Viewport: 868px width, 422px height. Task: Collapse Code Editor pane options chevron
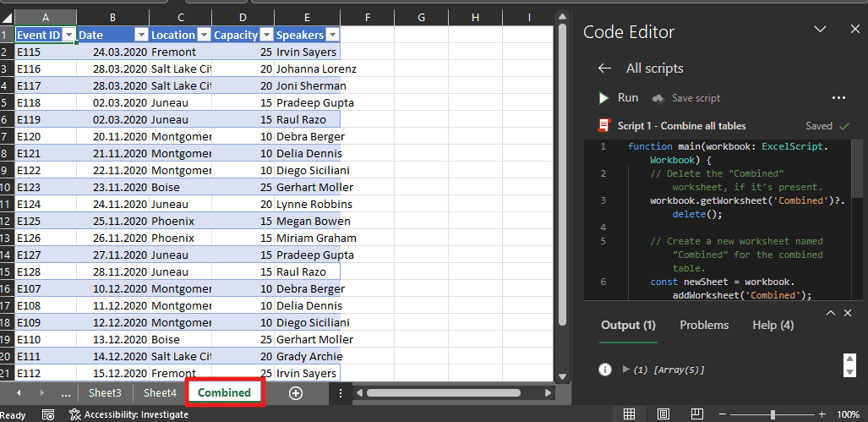click(819, 30)
